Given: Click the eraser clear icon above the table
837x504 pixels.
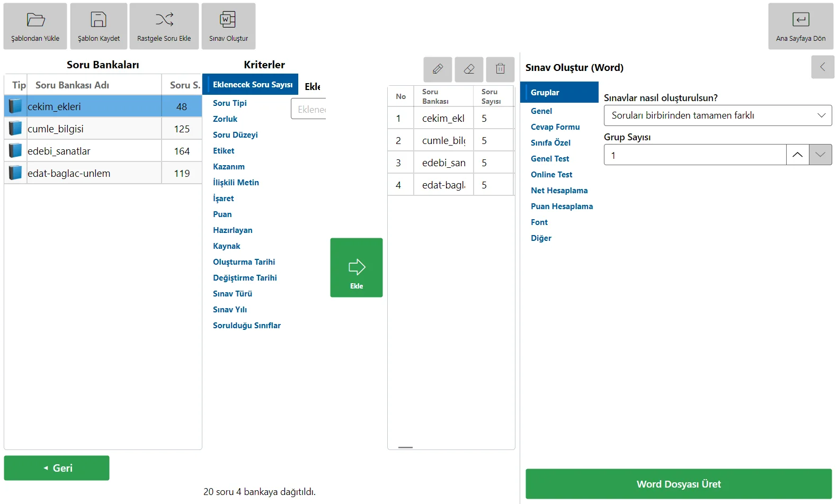Looking at the screenshot, I should (x=469, y=69).
